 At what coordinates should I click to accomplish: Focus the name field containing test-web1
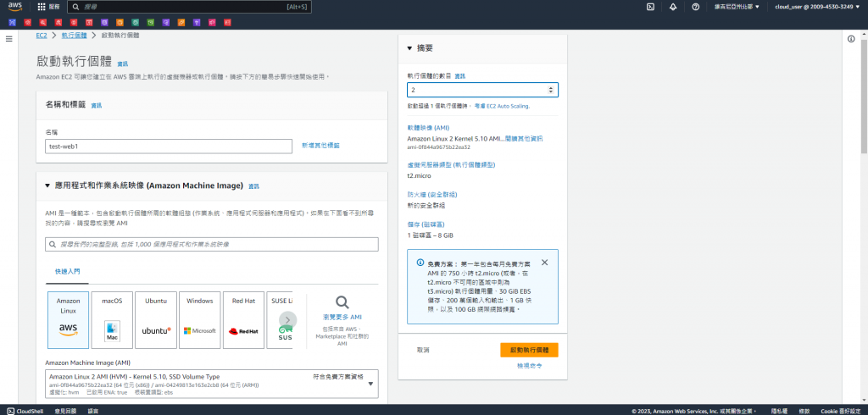169,146
